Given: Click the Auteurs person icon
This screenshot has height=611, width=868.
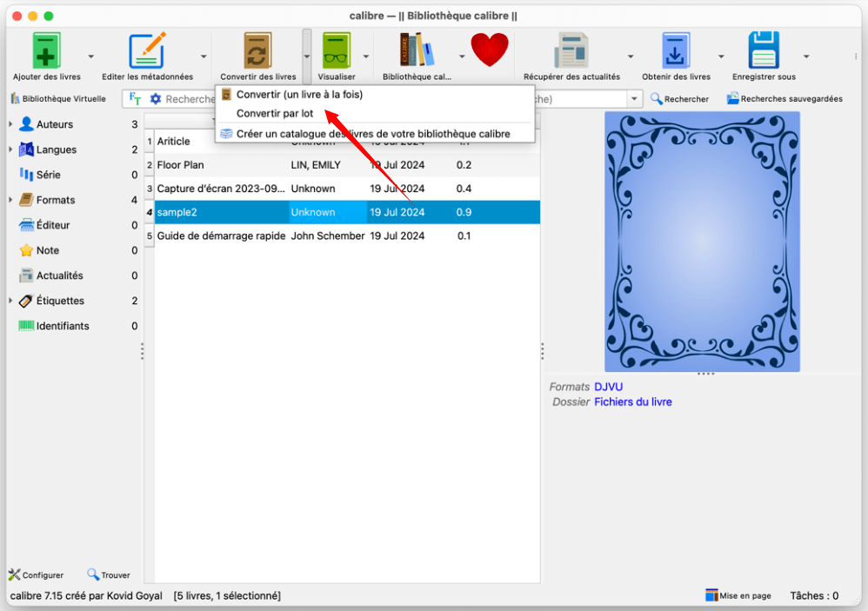Looking at the screenshot, I should tap(26, 124).
